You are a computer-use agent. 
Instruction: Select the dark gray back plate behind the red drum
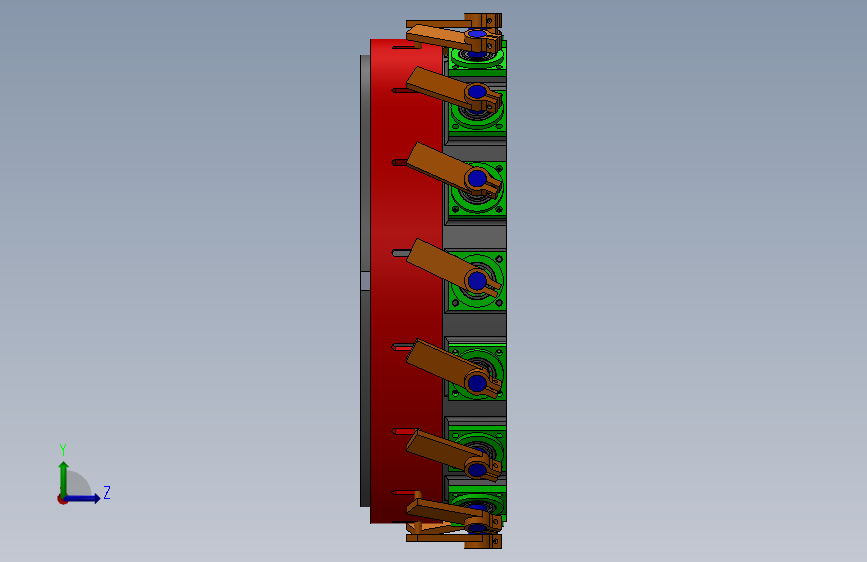pos(365,281)
